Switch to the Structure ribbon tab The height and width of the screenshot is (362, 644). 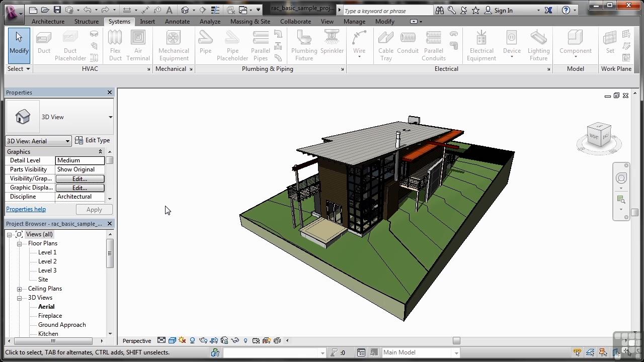coord(87,22)
